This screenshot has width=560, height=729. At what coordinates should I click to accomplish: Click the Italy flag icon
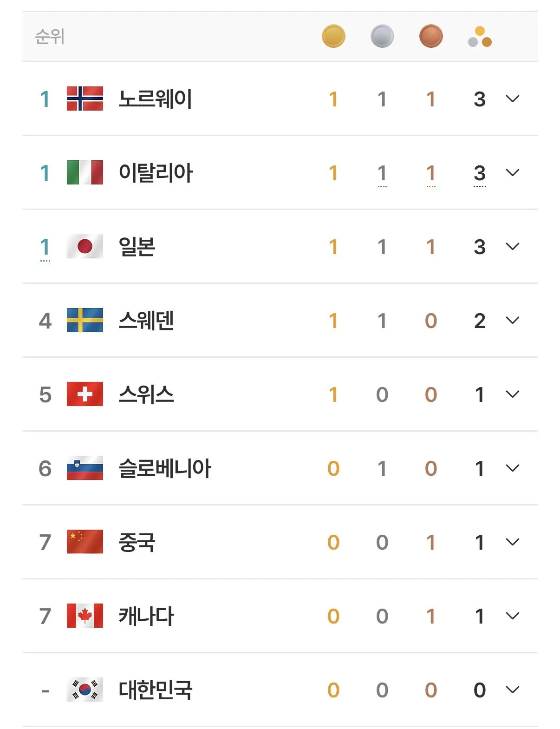85,172
